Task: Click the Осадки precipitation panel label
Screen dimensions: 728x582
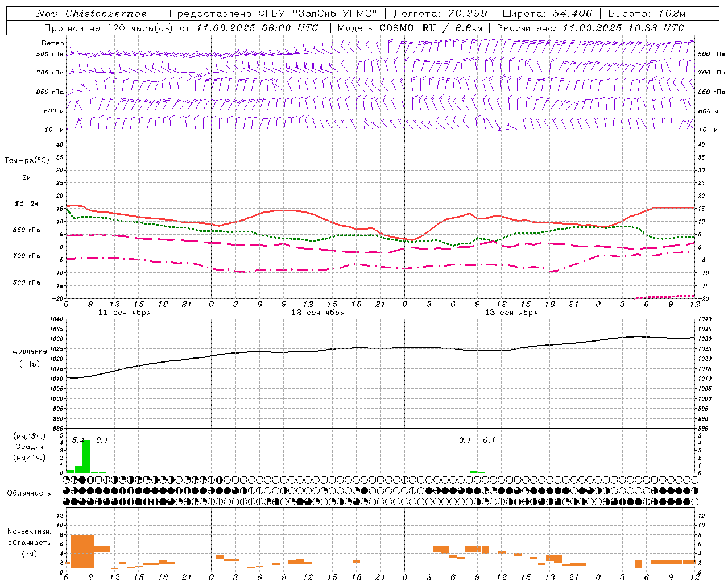Action: [29, 447]
